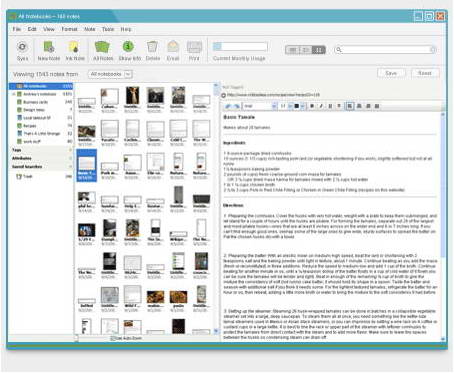Create a note with New Note icon
454x374 pixels.
[x=49, y=47]
